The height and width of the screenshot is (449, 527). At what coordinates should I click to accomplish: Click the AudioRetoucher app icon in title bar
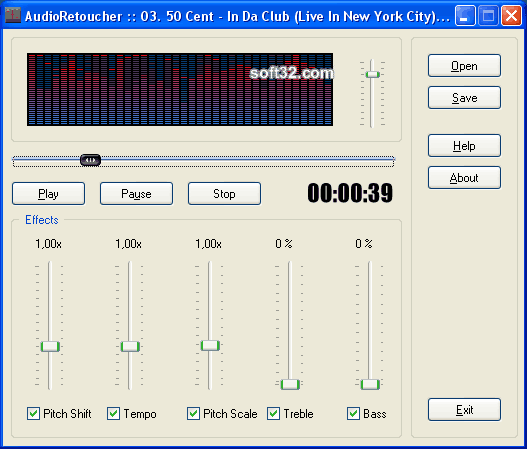coord(13,15)
